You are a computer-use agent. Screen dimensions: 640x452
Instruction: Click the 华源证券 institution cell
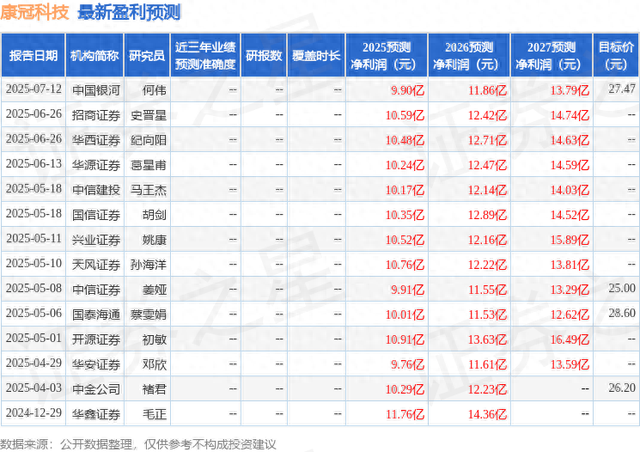coord(96,165)
